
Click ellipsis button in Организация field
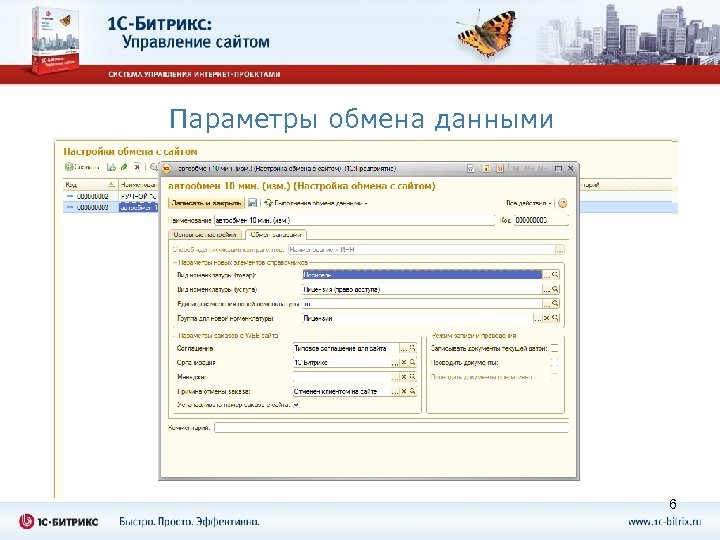point(395,362)
